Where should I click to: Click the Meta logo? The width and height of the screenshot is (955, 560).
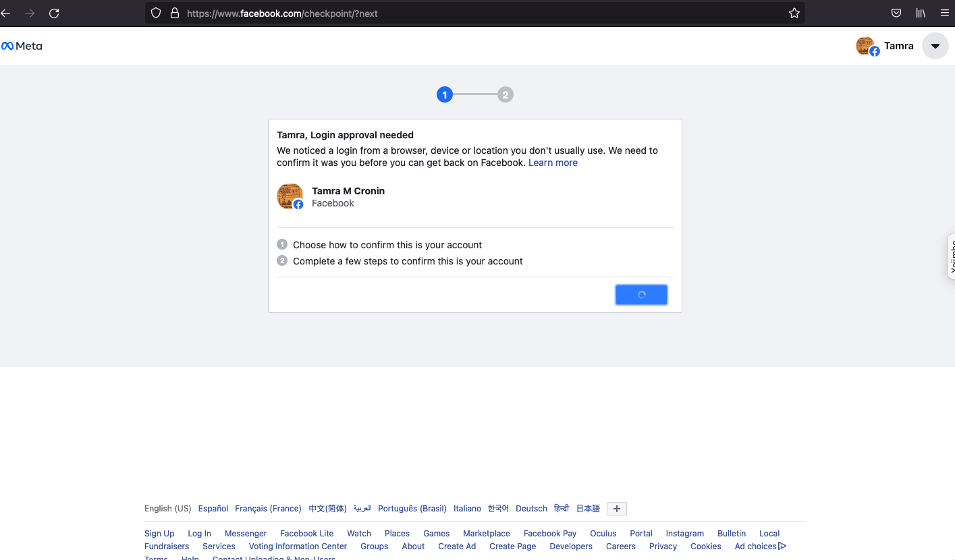[x=22, y=46]
